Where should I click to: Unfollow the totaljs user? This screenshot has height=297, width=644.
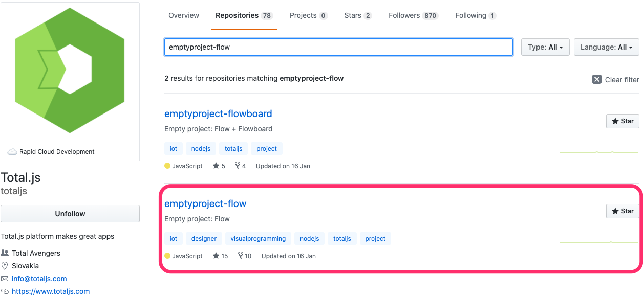point(70,214)
